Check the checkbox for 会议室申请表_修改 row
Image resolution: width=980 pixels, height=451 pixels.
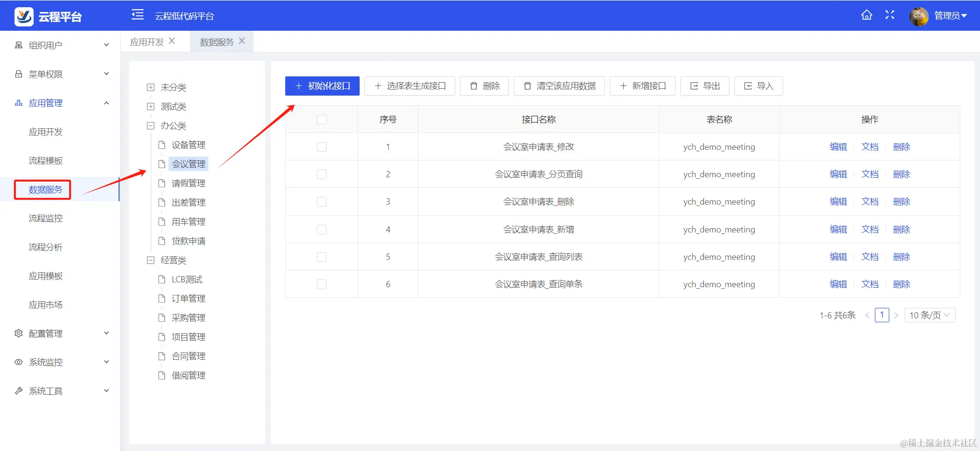321,146
